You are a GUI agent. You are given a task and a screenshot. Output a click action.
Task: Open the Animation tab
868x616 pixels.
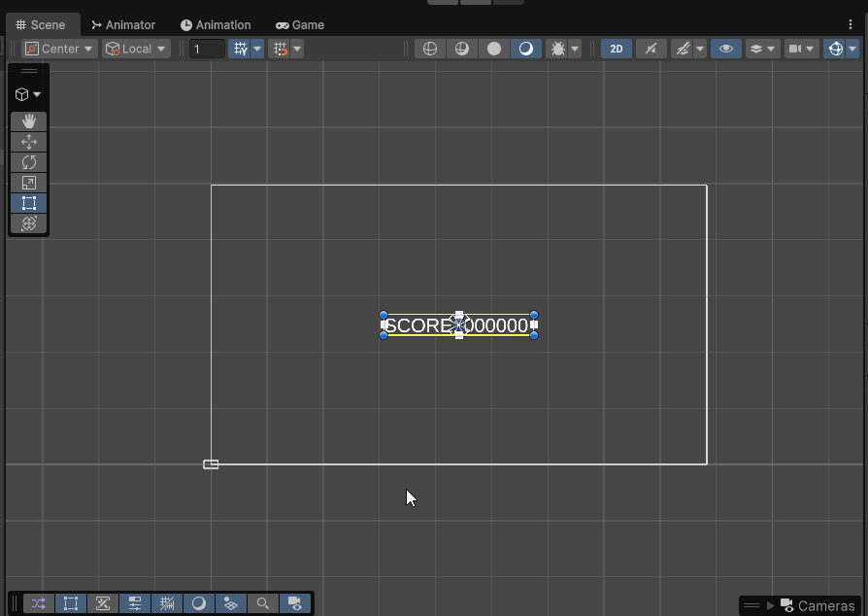point(216,25)
